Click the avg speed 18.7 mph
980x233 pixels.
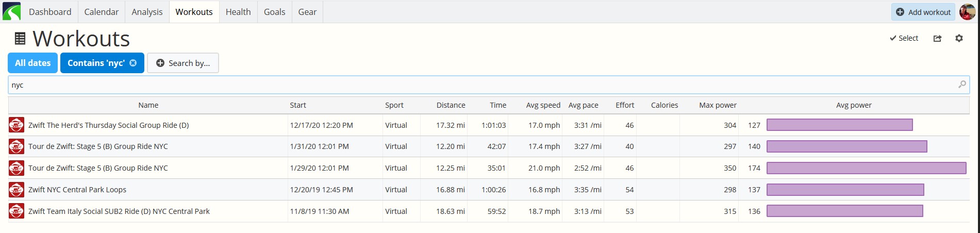pos(544,211)
